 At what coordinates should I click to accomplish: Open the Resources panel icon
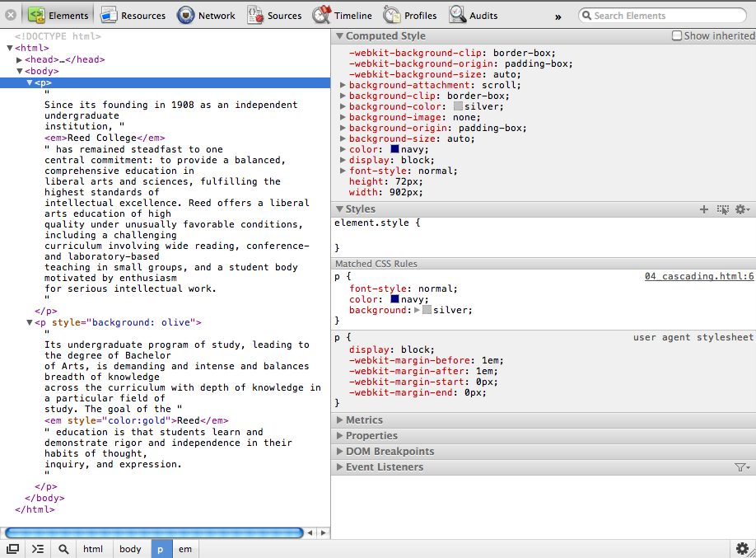tap(108, 15)
